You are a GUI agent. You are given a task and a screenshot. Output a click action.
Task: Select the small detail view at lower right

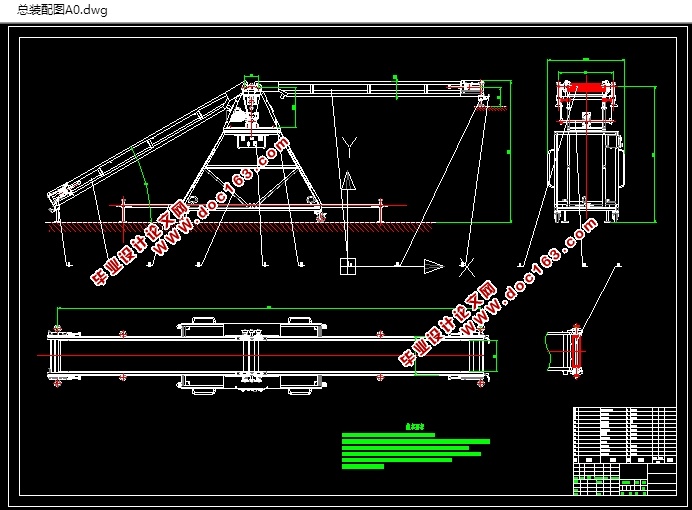coord(565,351)
